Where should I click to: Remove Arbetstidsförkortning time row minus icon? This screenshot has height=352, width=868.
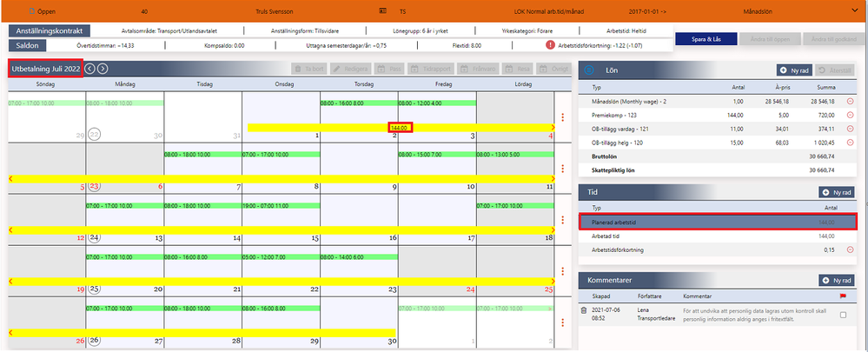[850, 250]
